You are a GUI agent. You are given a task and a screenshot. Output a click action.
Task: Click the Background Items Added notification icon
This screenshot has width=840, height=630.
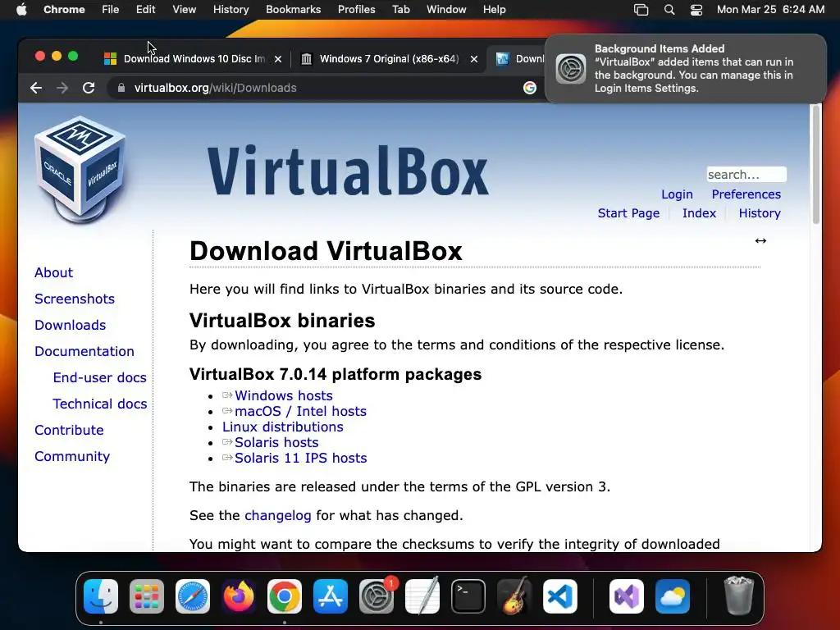click(x=571, y=69)
